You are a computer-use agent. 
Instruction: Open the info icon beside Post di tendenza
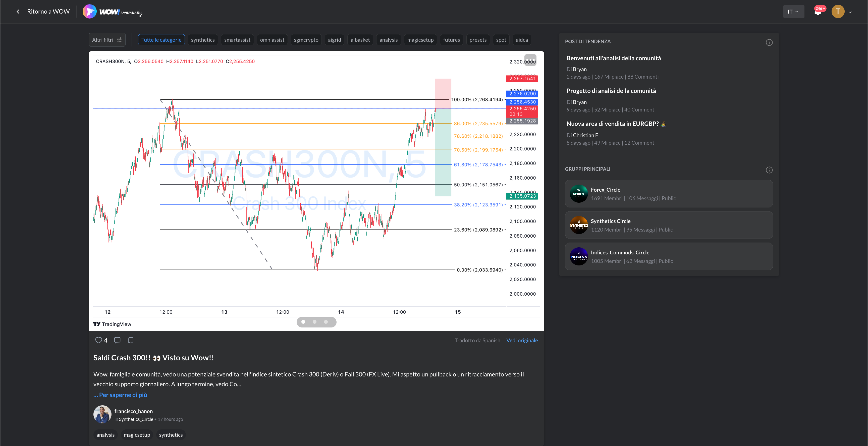pos(769,42)
